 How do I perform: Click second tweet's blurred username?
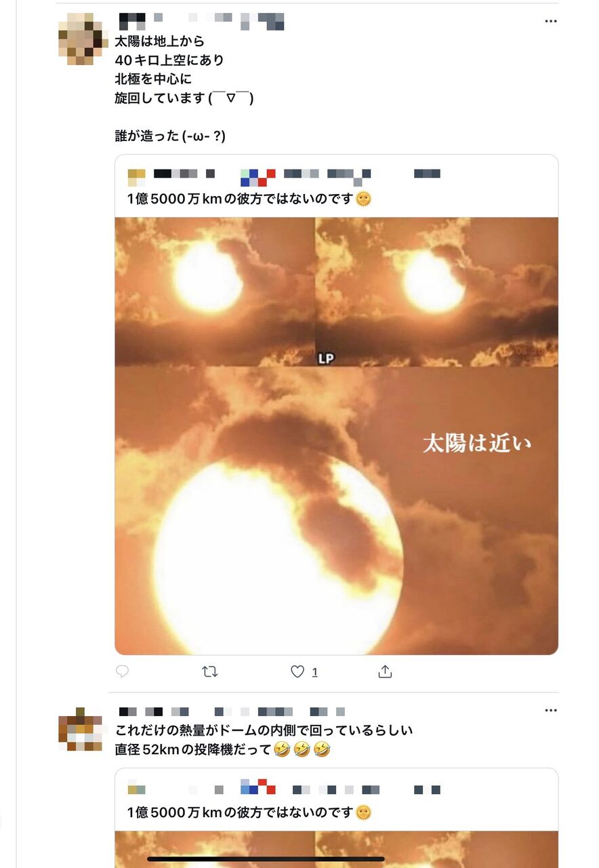(232, 712)
